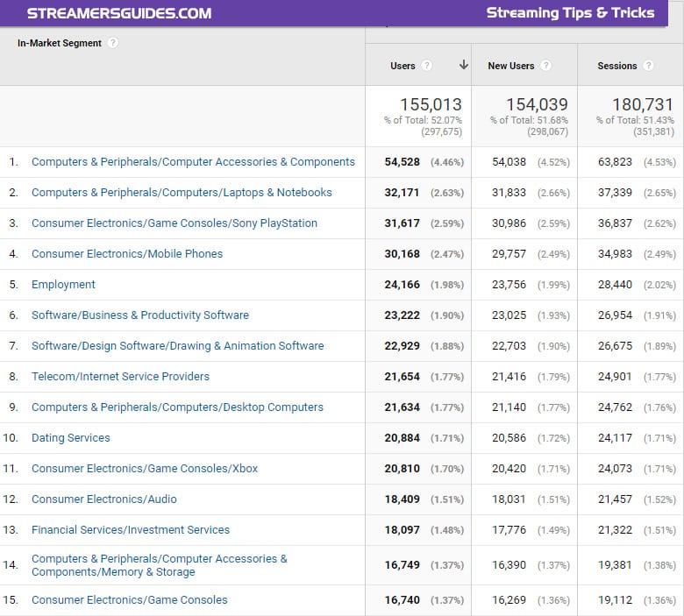Select Users value 18,097 for Investment Services

pyautogui.click(x=402, y=530)
